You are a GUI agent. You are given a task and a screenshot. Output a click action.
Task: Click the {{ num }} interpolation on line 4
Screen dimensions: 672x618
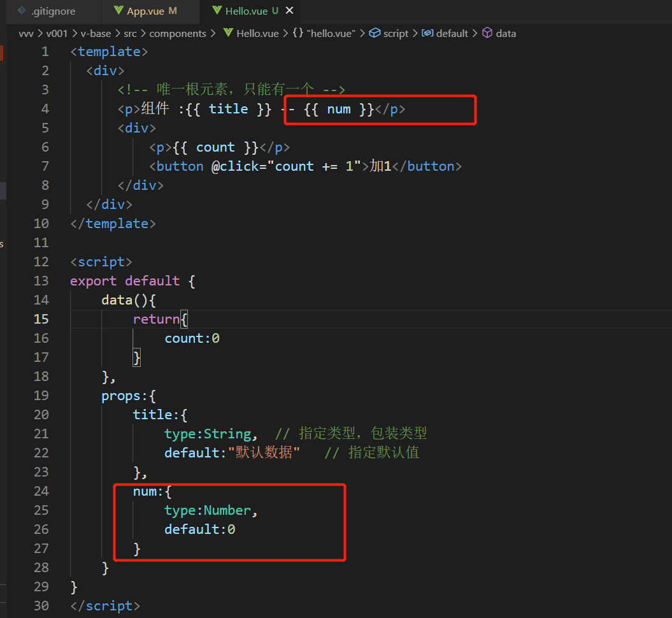(339, 109)
